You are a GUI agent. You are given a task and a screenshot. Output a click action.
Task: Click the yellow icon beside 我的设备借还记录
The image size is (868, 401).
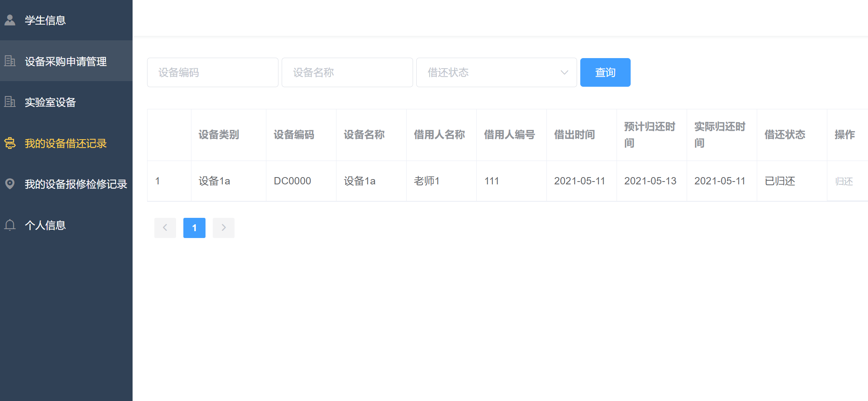(10, 143)
